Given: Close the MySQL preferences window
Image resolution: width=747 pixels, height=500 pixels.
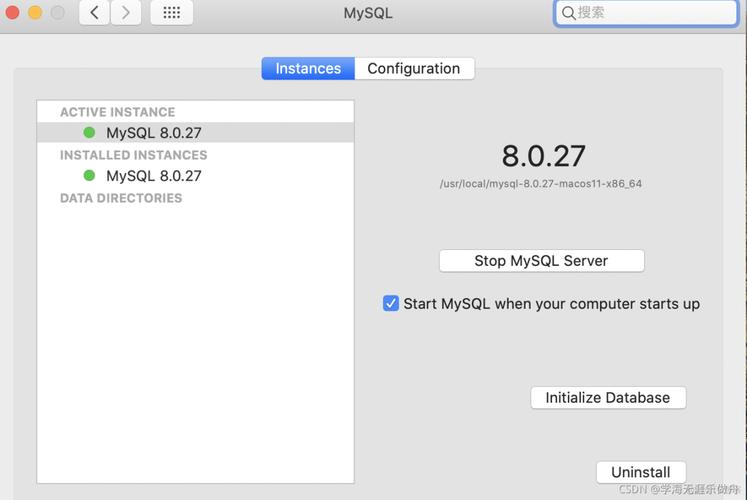Looking at the screenshot, I should tap(12, 13).
